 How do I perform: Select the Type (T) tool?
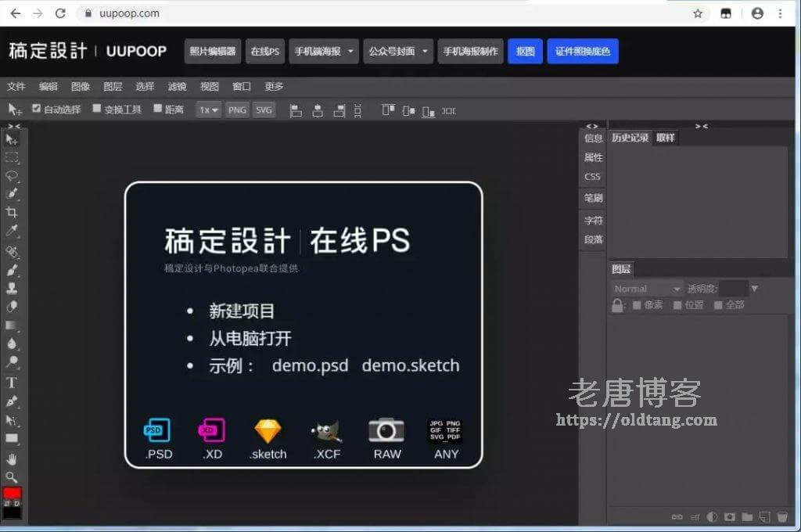point(12,383)
